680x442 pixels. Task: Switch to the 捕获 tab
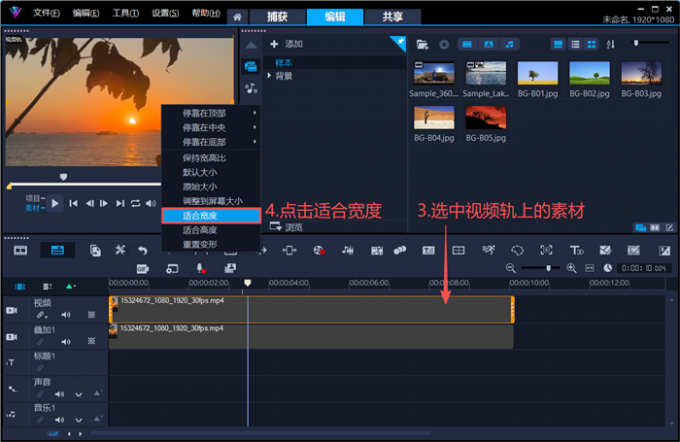pos(277,17)
